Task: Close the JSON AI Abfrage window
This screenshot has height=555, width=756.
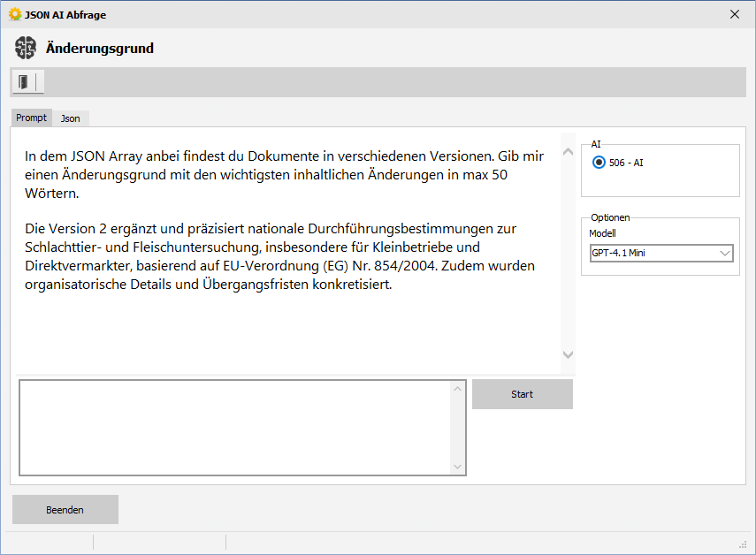Action: [x=735, y=14]
